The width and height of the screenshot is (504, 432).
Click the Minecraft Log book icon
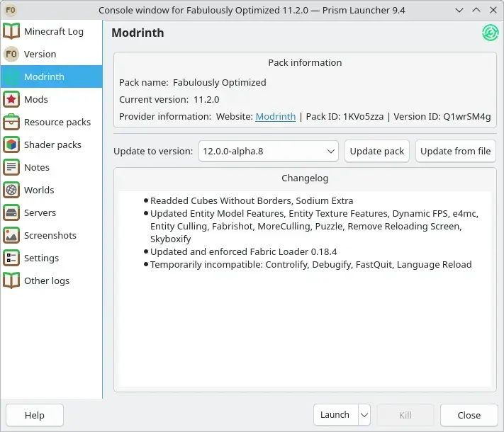11,31
